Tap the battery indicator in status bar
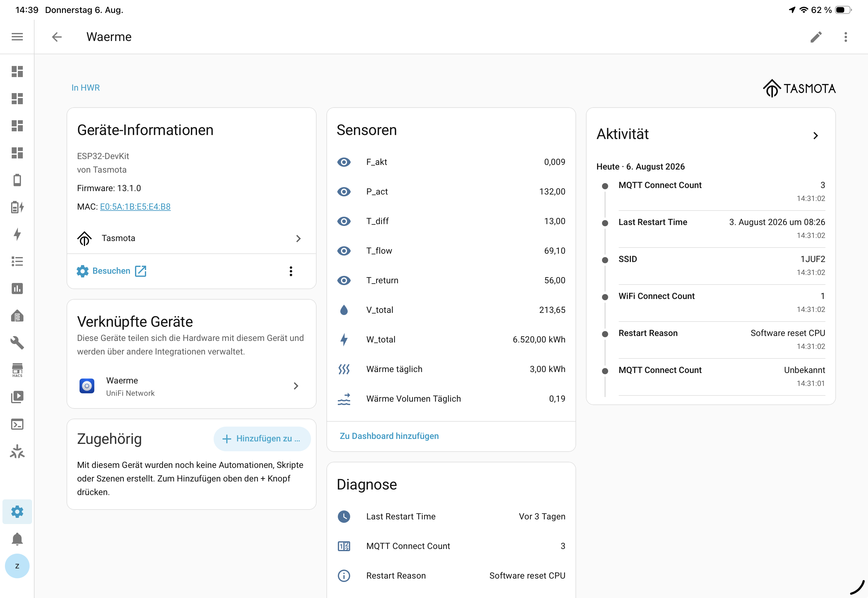 [843, 10]
